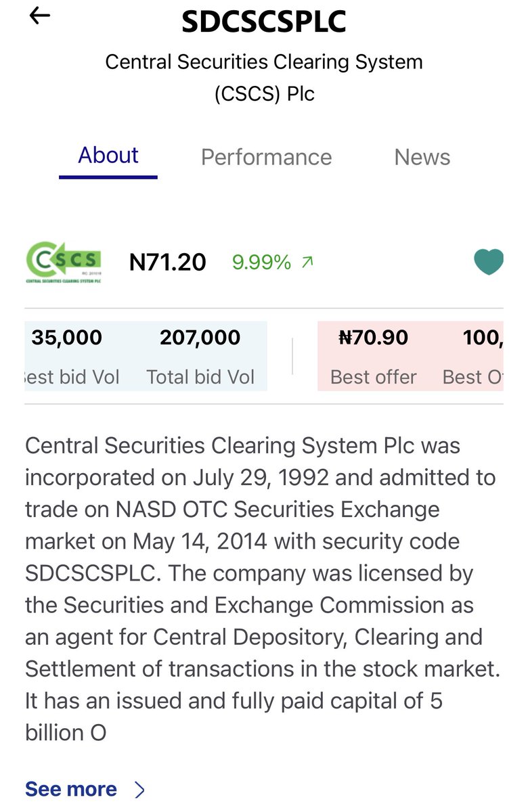528x812 pixels.
Task: Stay on the About tab
Action: point(108,156)
